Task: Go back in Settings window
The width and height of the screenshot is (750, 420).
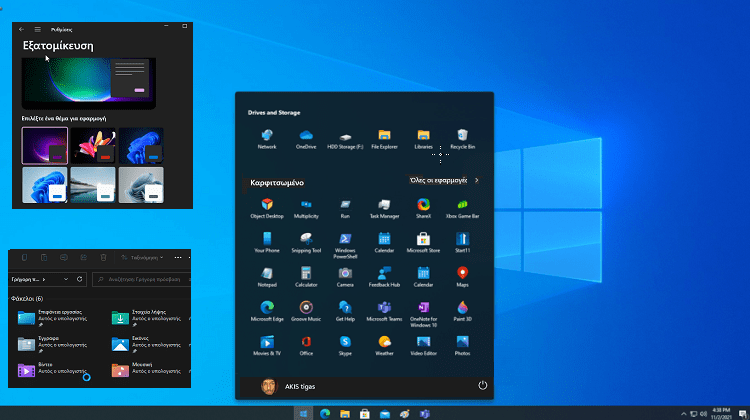Action: pos(22,29)
